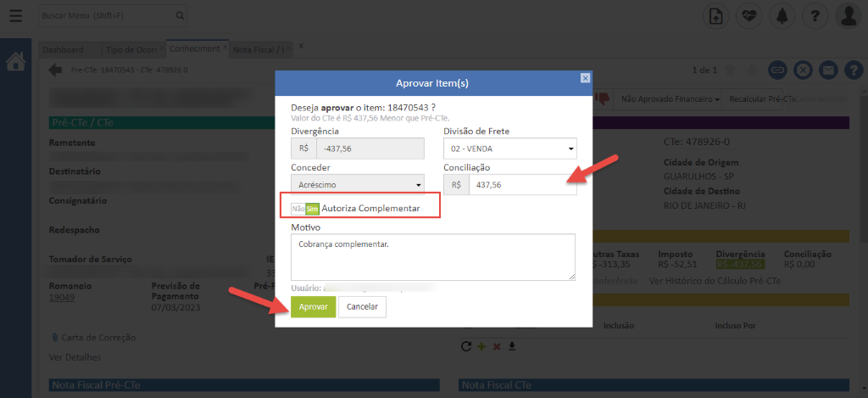Screen dimensions: 868x398
Task: Open the Conceder dropdown
Action: tap(358, 184)
